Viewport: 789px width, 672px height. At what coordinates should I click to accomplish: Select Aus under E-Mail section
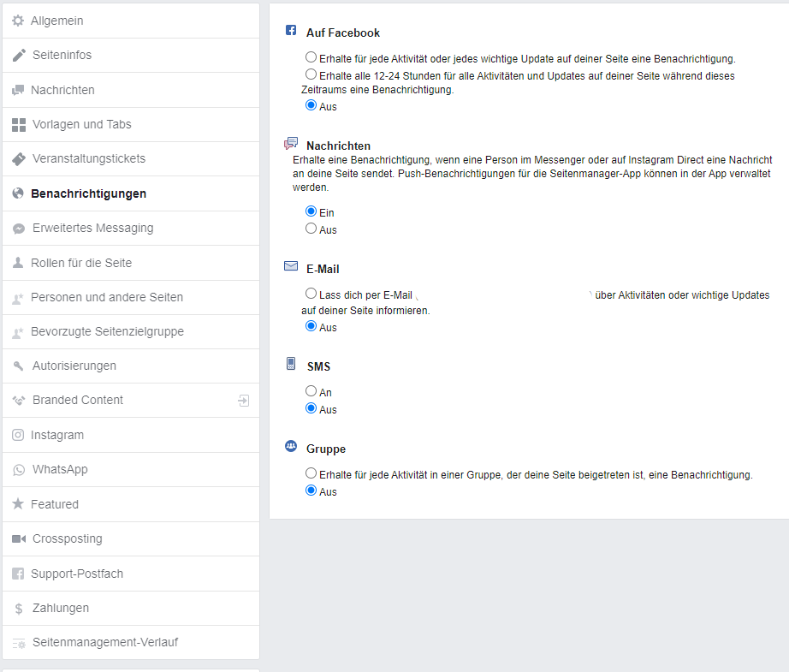(x=311, y=325)
